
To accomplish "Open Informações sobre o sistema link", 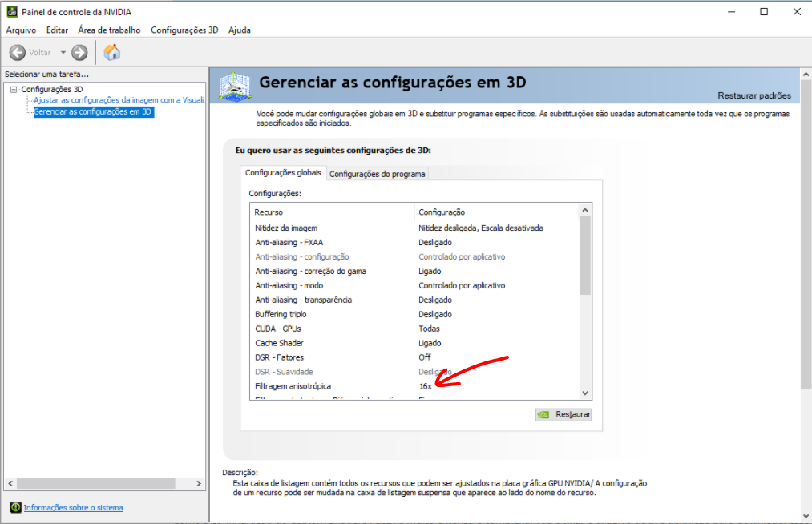I will pos(73,507).
